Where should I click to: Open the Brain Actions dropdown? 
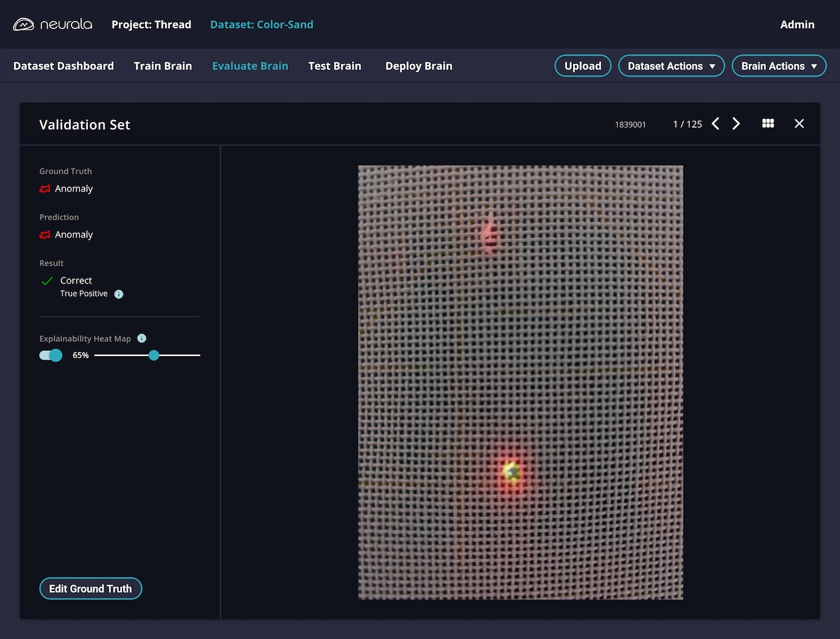coord(779,66)
